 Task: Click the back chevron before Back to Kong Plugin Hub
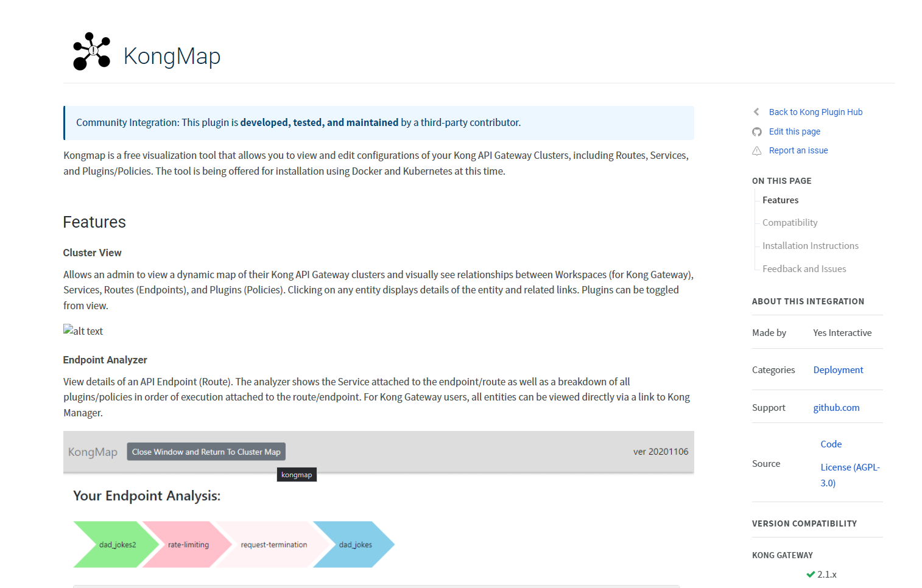(756, 111)
